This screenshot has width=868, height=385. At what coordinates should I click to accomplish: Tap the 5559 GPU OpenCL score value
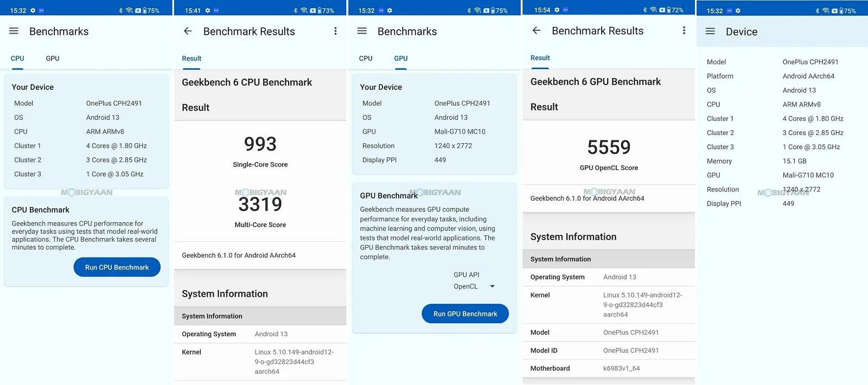click(x=609, y=147)
